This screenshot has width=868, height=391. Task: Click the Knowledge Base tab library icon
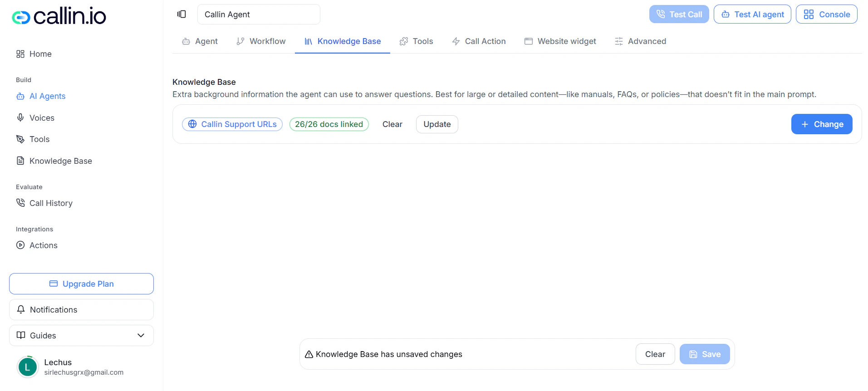[309, 41]
